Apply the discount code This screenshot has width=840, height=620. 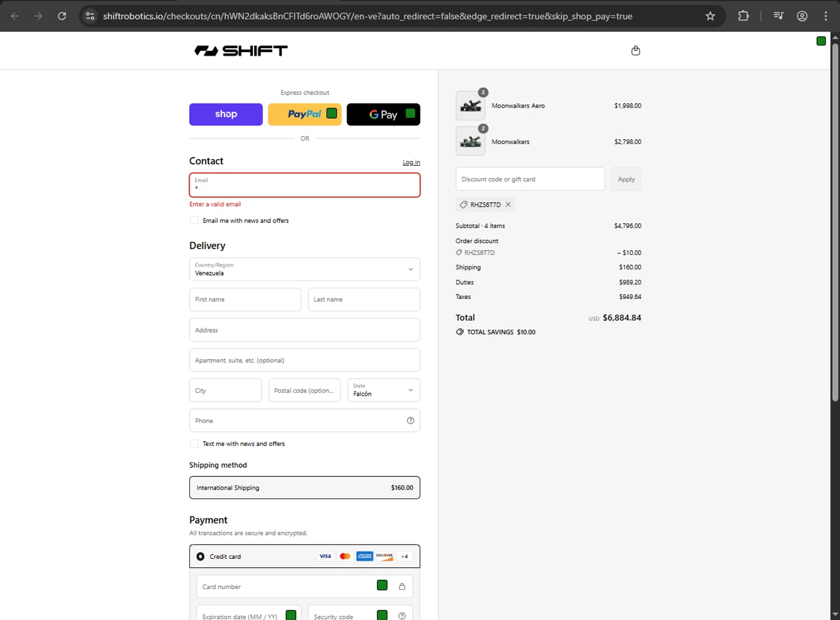[x=626, y=179]
